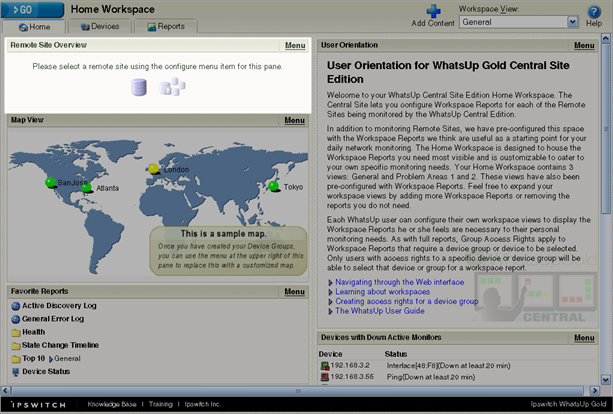613x414 pixels.
Task: Click the horizontal scrollbar left arrow
Action: coord(6,390)
